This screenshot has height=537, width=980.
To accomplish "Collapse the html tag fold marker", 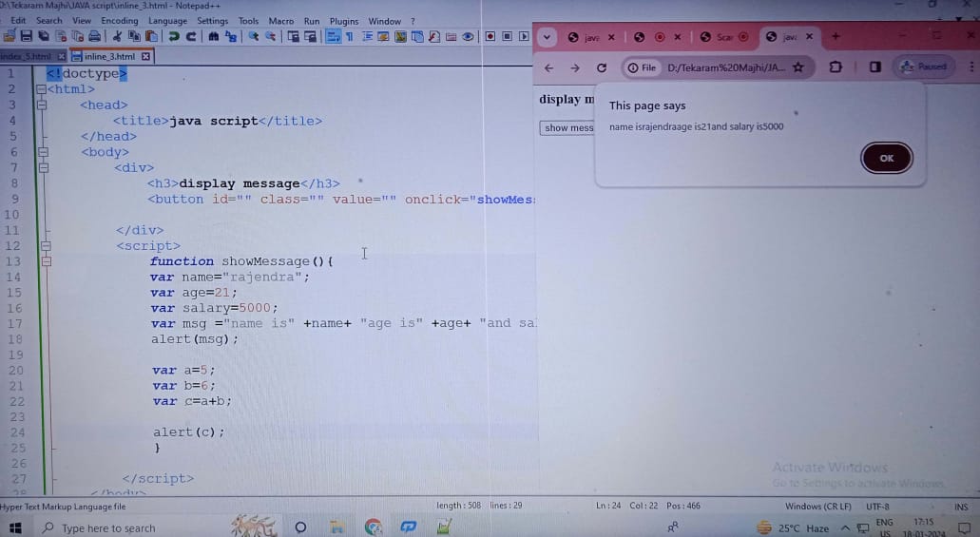I will pyautogui.click(x=41, y=89).
